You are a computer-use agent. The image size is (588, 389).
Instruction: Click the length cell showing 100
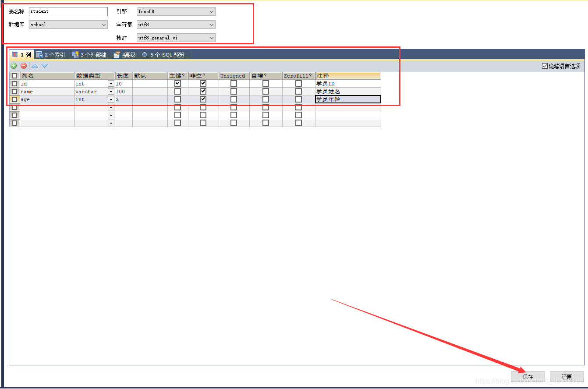[x=124, y=91]
